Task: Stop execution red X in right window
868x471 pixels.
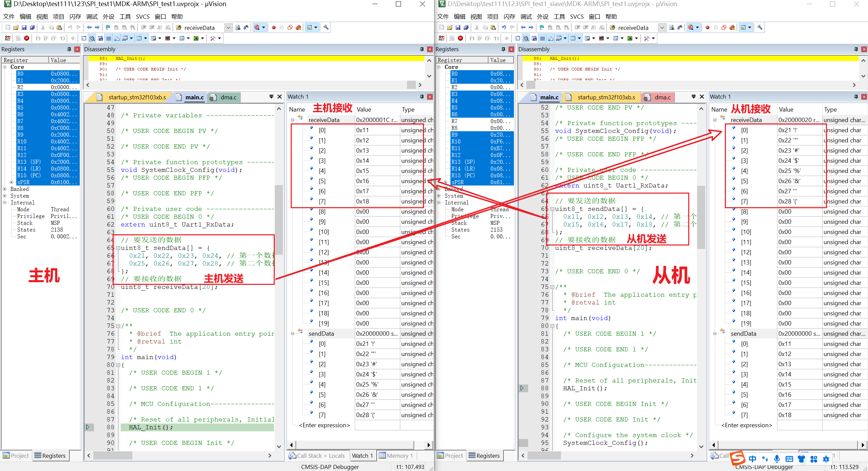Action: tap(461, 38)
